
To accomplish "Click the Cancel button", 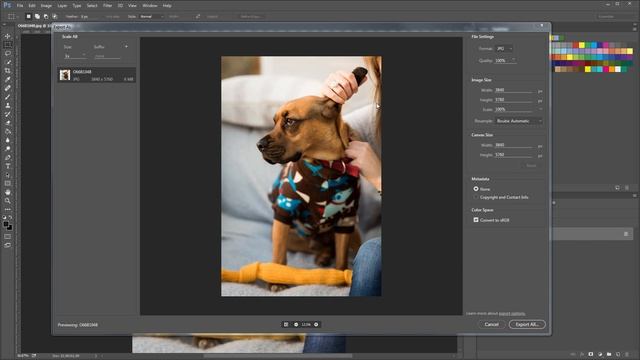I will [491, 324].
